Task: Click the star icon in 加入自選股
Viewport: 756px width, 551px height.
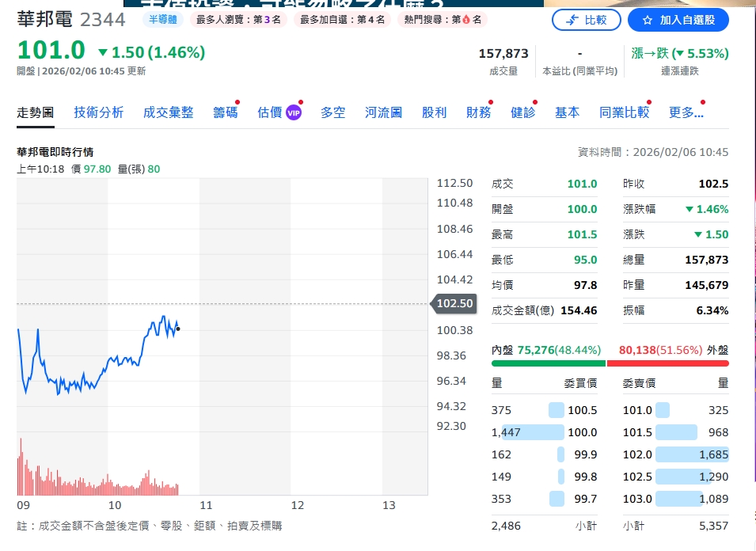Action: [x=648, y=20]
